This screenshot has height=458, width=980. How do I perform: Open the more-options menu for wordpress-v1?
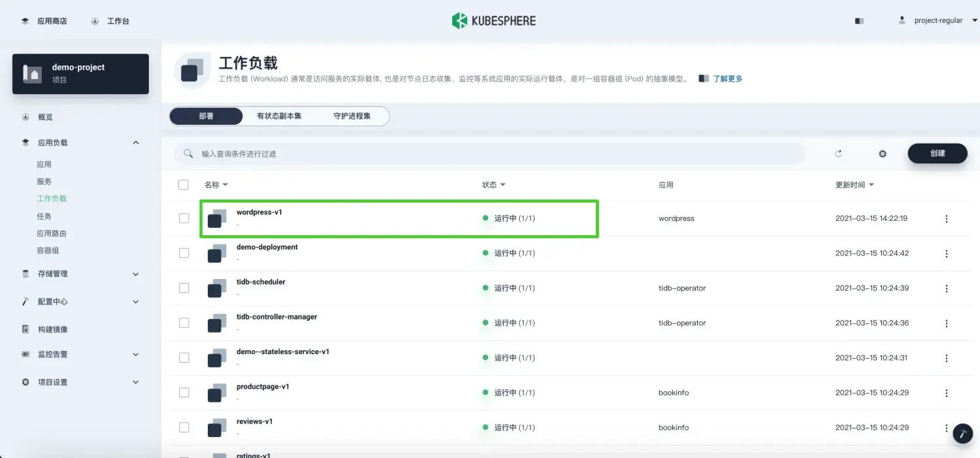point(946,218)
